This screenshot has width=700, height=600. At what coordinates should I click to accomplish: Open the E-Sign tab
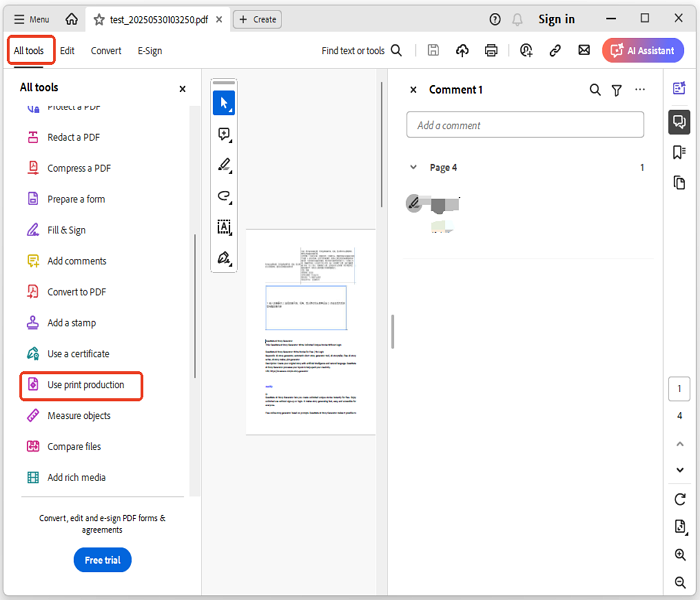[150, 51]
